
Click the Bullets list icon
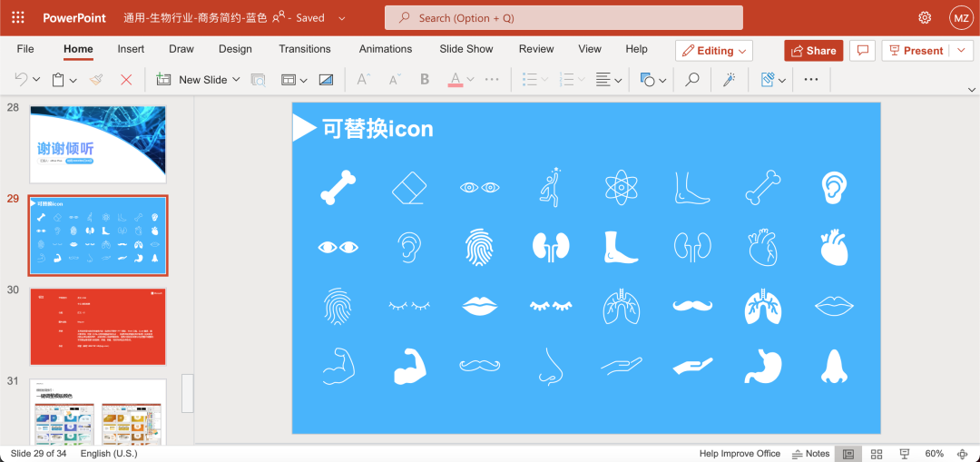(530, 79)
